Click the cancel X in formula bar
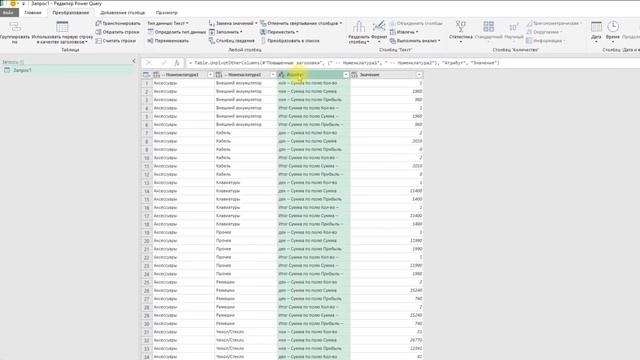This screenshot has height=360, width=640. click(149, 63)
